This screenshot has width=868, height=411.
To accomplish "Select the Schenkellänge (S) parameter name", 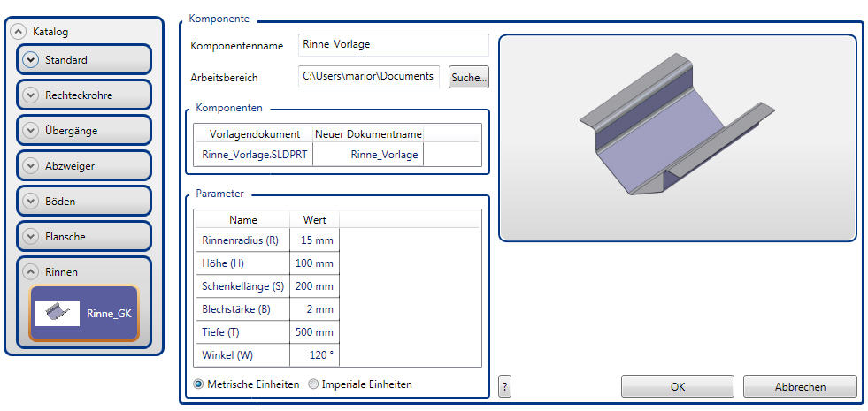I will [242, 286].
